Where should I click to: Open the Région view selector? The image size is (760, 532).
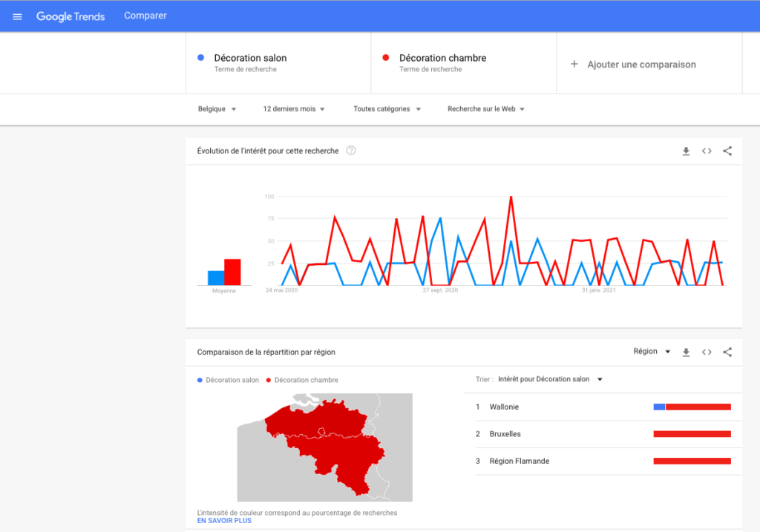click(650, 351)
